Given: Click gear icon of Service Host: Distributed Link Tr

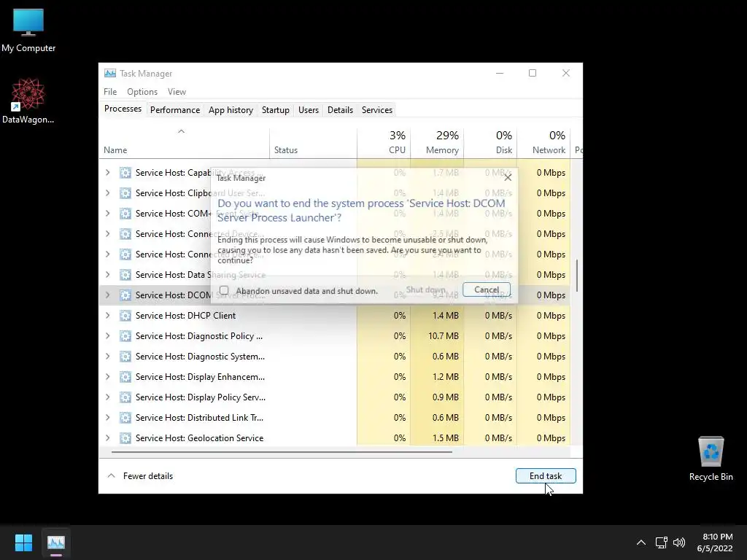Looking at the screenshot, I should [x=125, y=418].
